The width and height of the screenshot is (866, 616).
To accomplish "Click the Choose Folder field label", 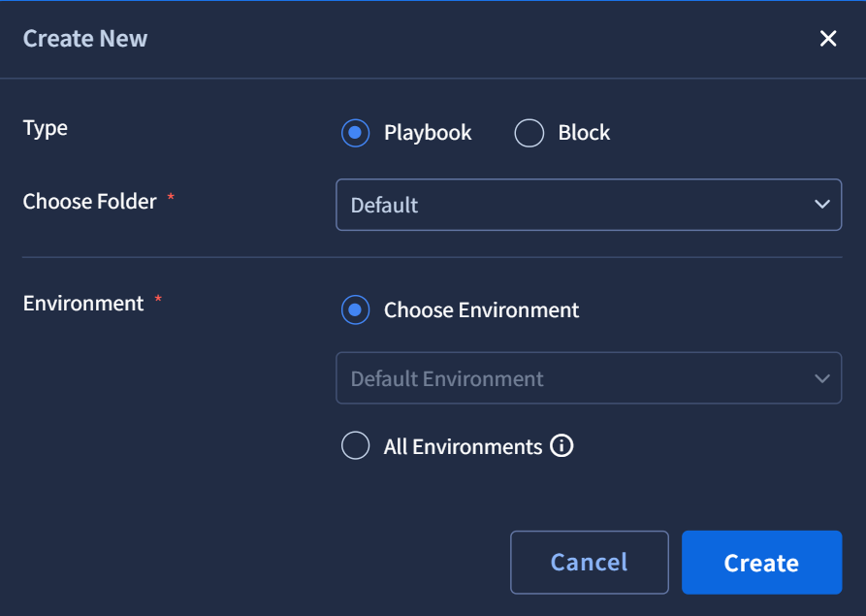I will pyautogui.click(x=89, y=201).
